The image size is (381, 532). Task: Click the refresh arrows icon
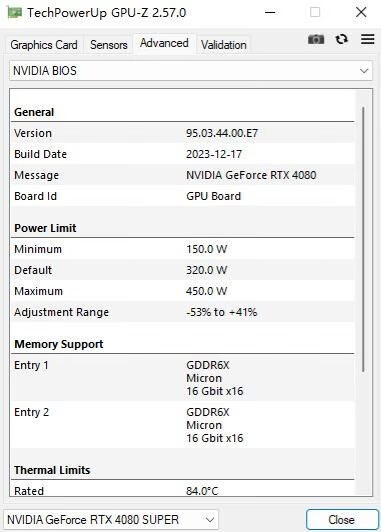342,39
